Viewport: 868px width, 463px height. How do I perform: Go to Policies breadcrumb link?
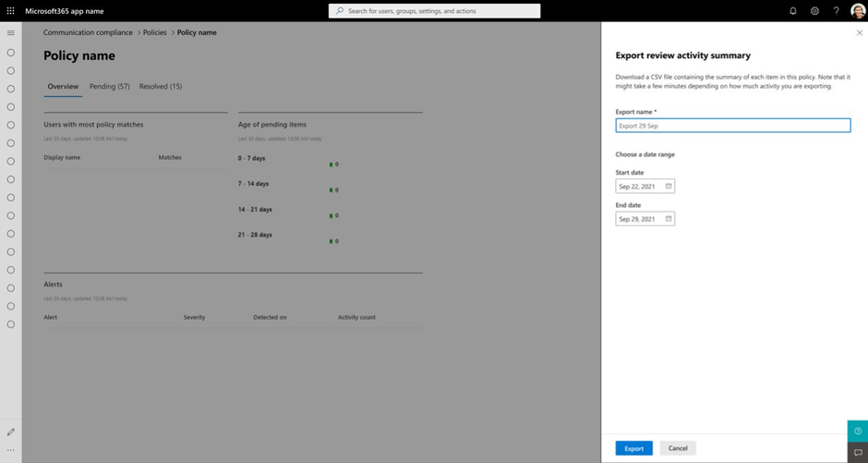[x=155, y=32]
